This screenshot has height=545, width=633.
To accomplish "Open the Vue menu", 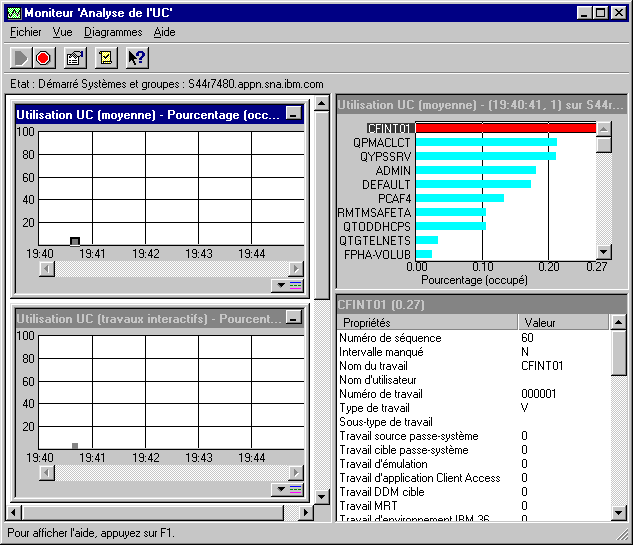I will 63,32.
